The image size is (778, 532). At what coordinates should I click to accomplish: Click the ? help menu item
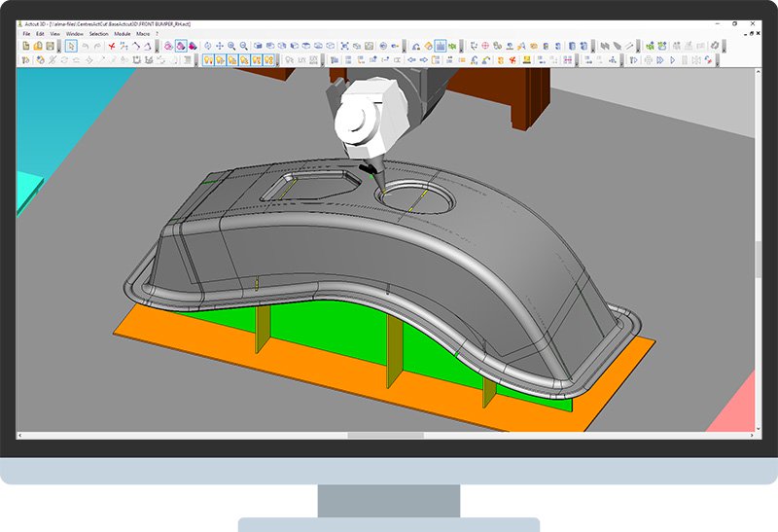pyautogui.click(x=158, y=34)
